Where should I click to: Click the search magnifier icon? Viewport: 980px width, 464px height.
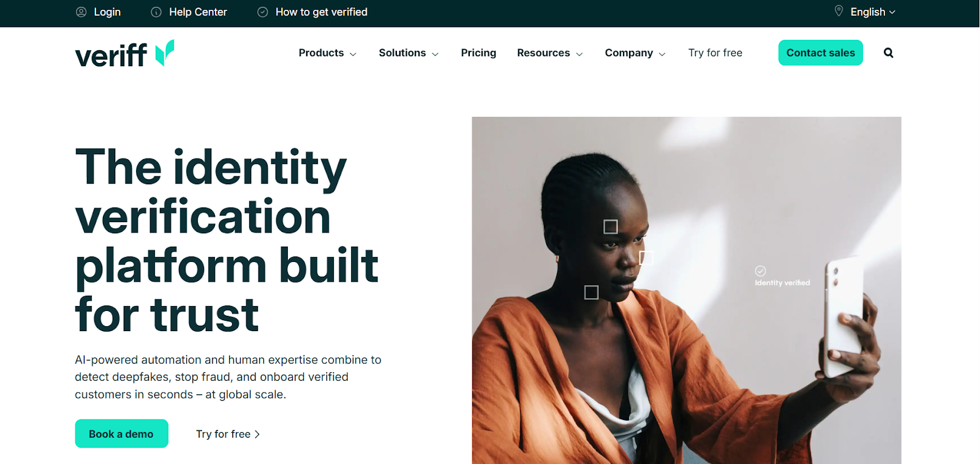(888, 53)
